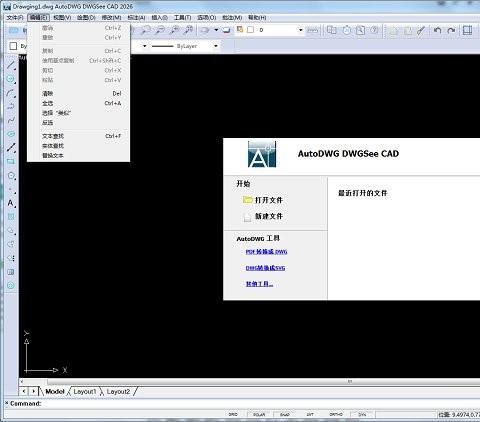Viewport: 480px width, 422px height.
Task: Click the first zoom magnifier in toolbar
Action: (x=146, y=30)
